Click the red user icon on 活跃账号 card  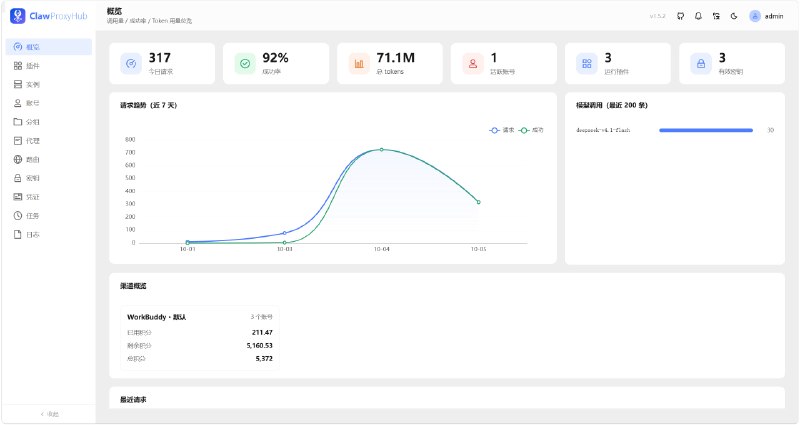point(473,64)
